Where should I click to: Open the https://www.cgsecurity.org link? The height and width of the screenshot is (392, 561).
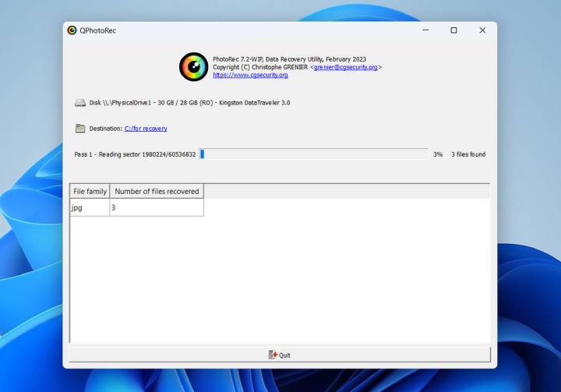click(x=250, y=75)
